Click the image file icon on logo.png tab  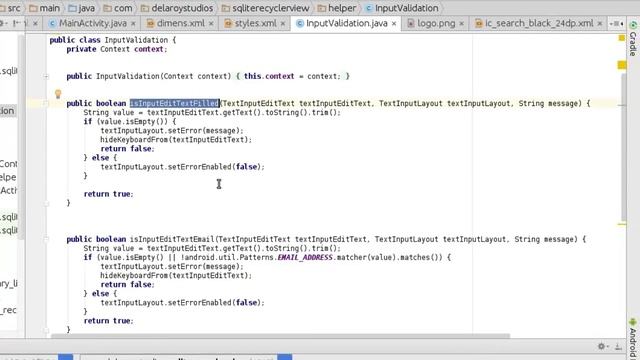[x=411, y=24]
